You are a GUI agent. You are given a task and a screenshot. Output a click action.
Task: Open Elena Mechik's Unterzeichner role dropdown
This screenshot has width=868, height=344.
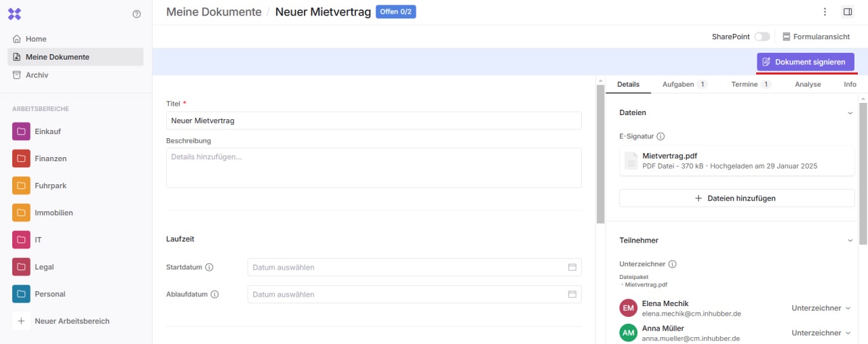click(821, 308)
